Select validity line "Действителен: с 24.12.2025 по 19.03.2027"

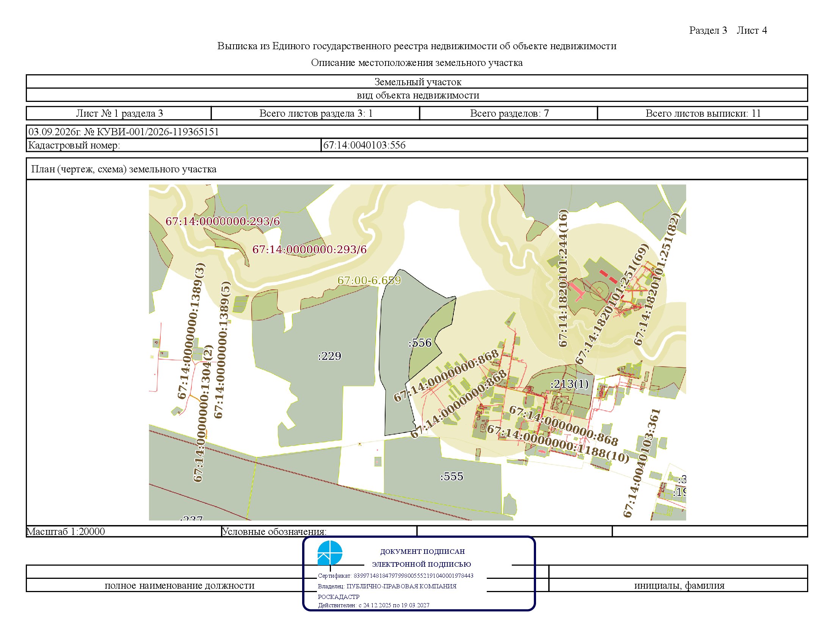374,605
